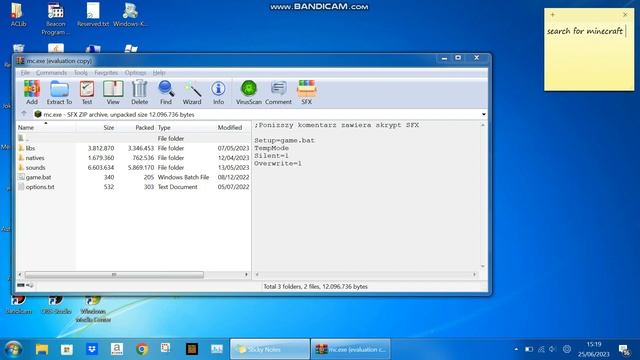640x360 pixels.
Task: Open the Options menu
Action: point(135,73)
